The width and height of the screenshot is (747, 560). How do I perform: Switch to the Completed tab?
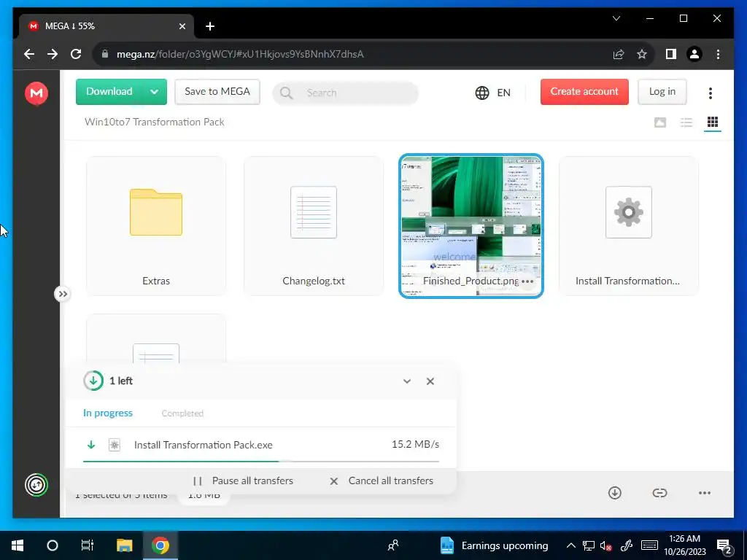click(x=182, y=413)
